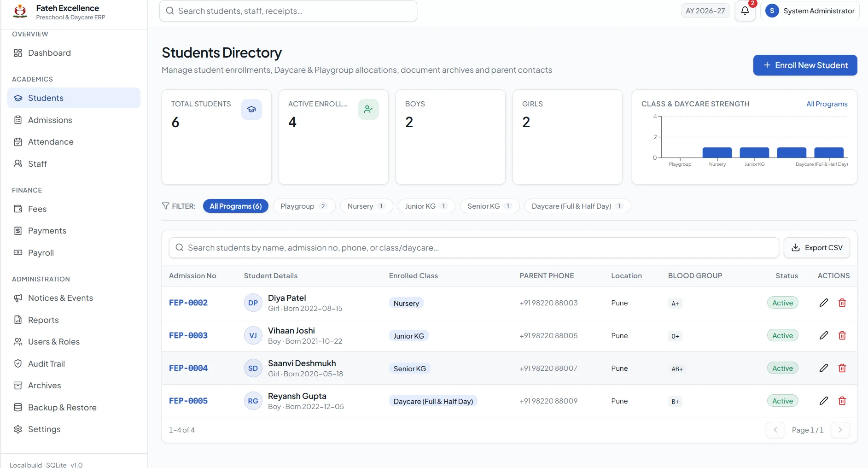Click the student directory search field

474,248
